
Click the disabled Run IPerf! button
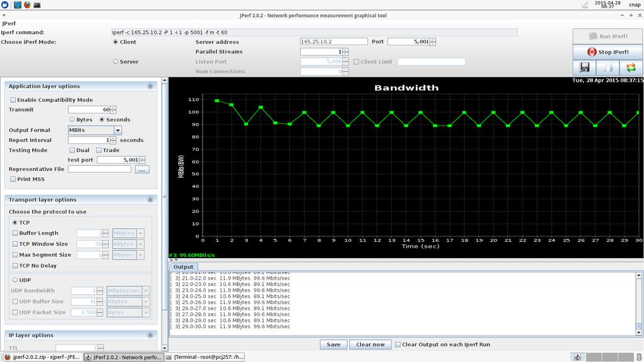pyautogui.click(x=608, y=36)
